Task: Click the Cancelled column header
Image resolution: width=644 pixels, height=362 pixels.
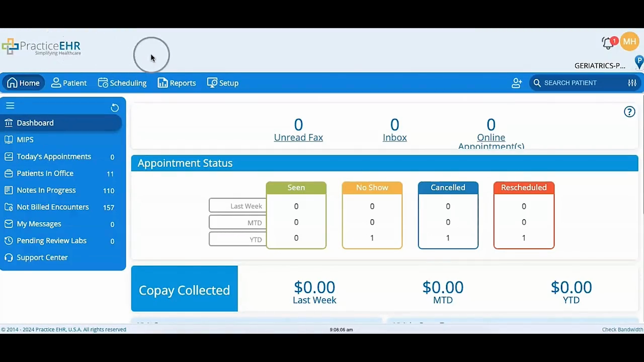Action: click(448, 188)
